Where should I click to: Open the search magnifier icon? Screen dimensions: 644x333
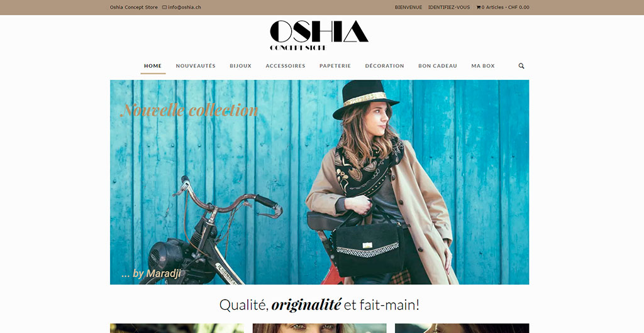click(521, 65)
